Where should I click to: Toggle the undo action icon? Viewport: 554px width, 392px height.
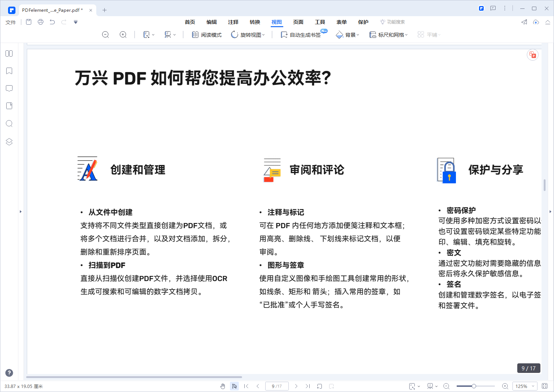coord(52,22)
